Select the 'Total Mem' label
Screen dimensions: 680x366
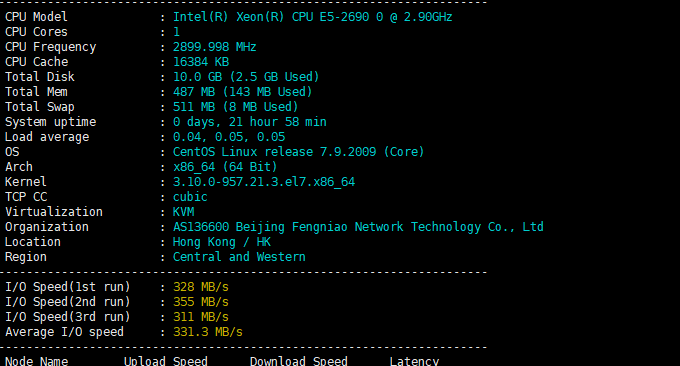pos(36,92)
